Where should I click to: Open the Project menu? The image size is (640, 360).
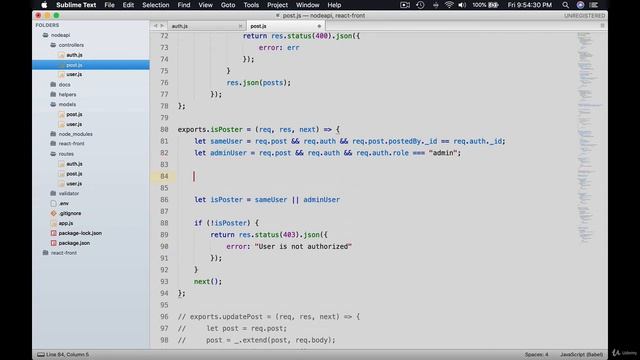[277, 5]
